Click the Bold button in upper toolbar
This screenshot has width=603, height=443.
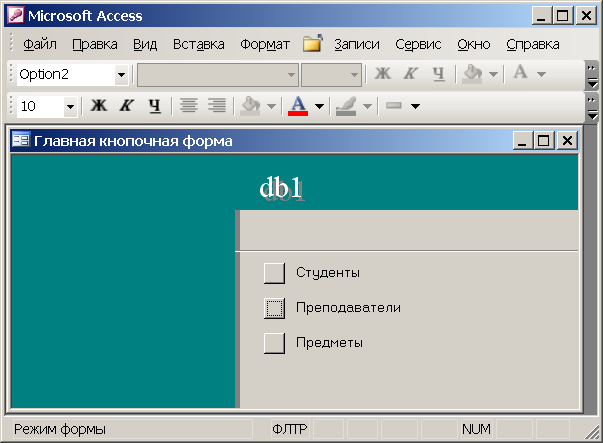[383, 73]
